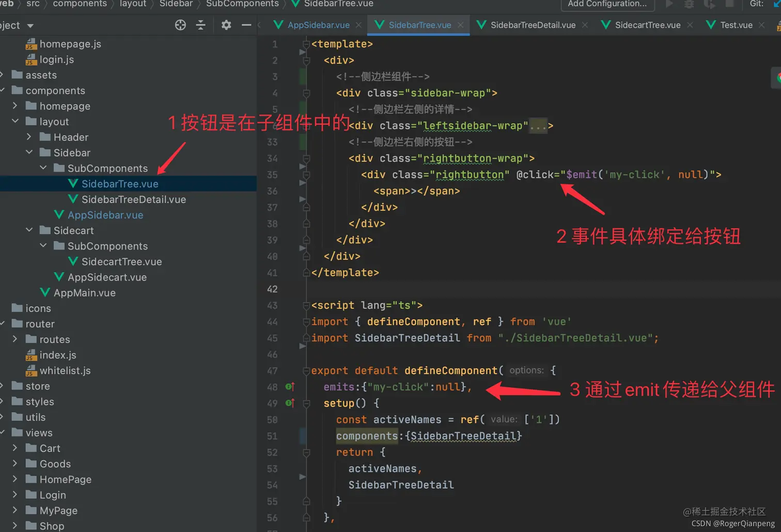Collapse the layout folder chevron
The image size is (781, 532).
[15, 121]
